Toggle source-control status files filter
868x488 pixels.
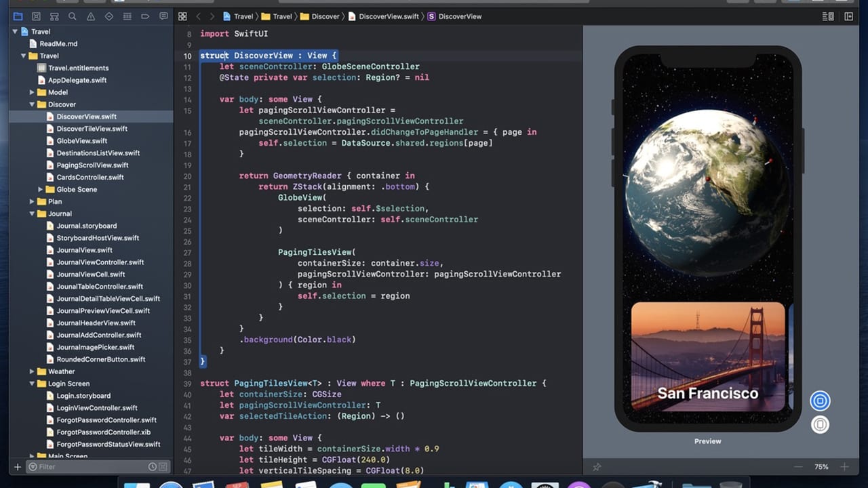(x=163, y=467)
